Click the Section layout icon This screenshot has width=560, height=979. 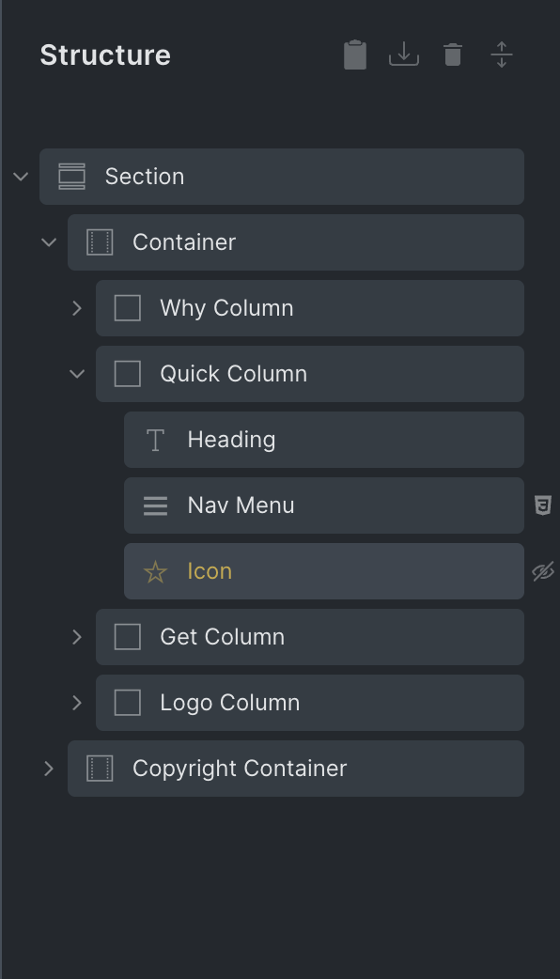(x=71, y=176)
